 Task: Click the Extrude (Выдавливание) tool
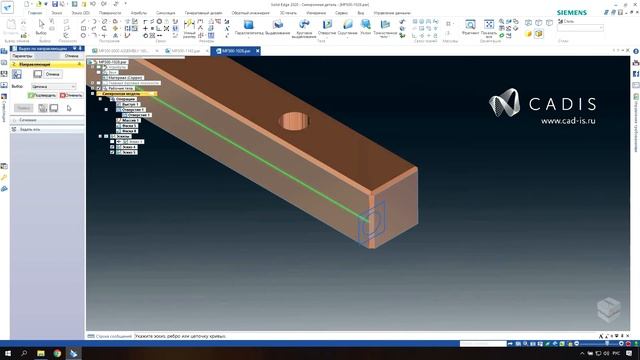coord(278,27)
